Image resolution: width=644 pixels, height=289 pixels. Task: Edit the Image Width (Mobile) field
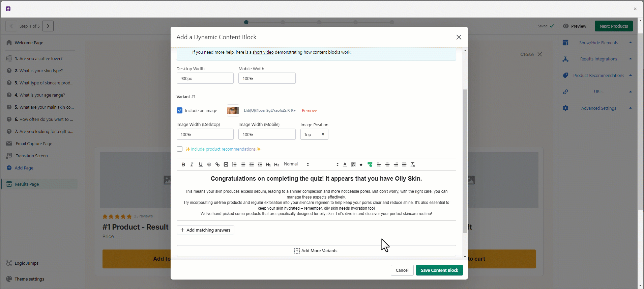click(267, 134)
